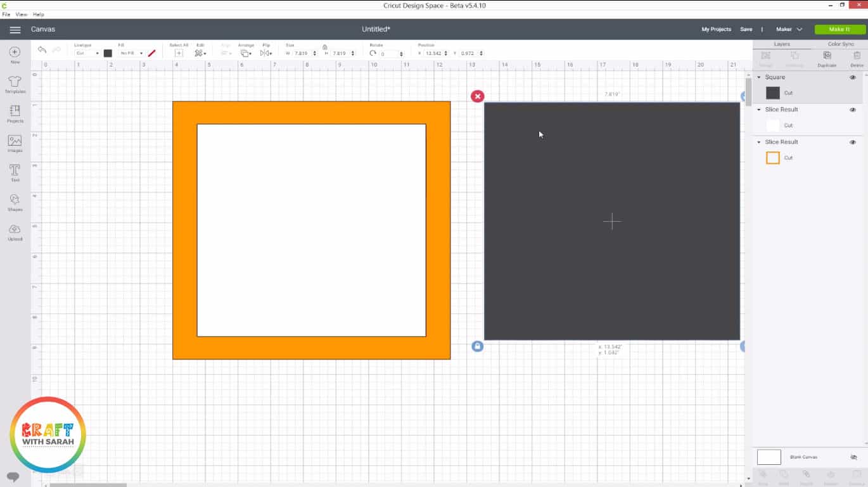Screen dimensions: 868x487
Task: Open the Templates panel
Action: (15, 84)
